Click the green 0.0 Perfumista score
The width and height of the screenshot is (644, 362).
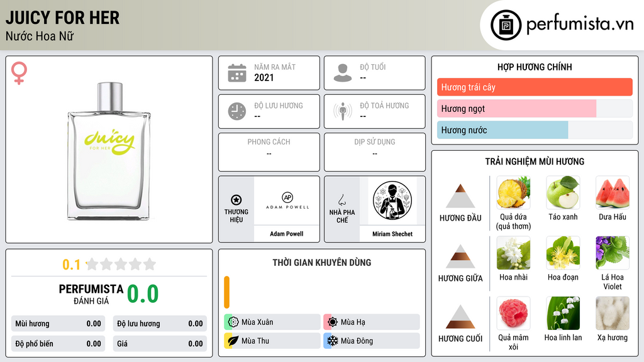[143, 293]
